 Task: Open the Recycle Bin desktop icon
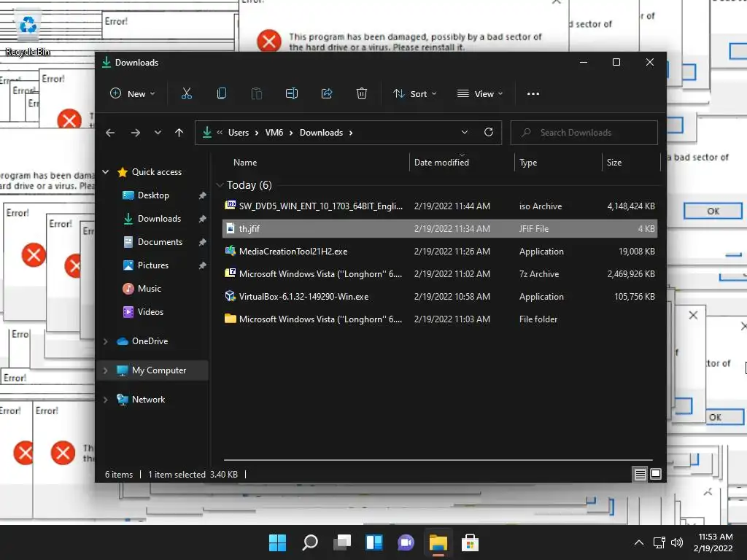28,34
